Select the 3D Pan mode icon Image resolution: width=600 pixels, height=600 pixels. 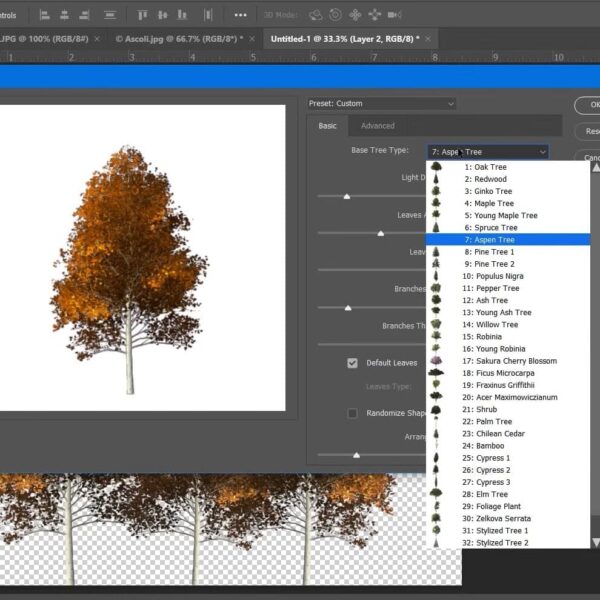[x=355, y=15]
